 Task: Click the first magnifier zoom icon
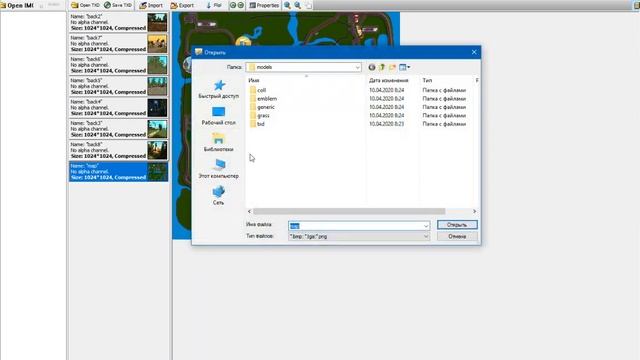(x=287, y=5)
